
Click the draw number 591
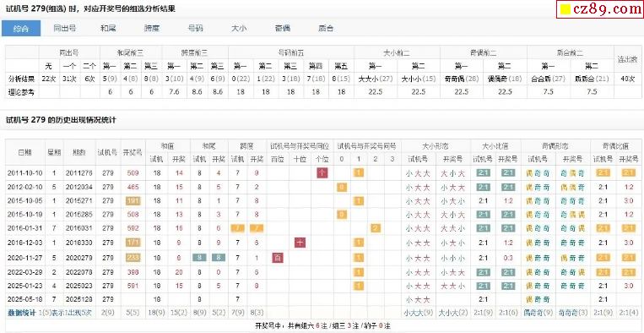point(133,286)
